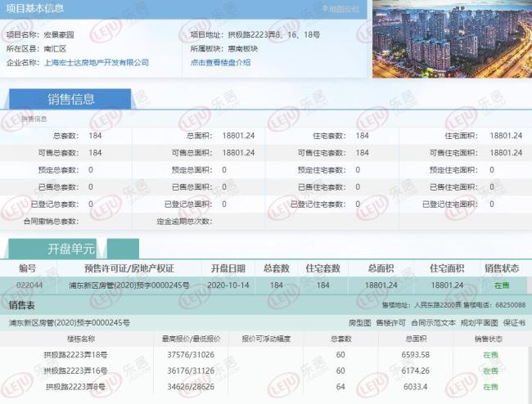Viewport: 532px width, 404px height.
Task: Click the opening date 2020-10-14 cell
Action: (x=228, y=285)
